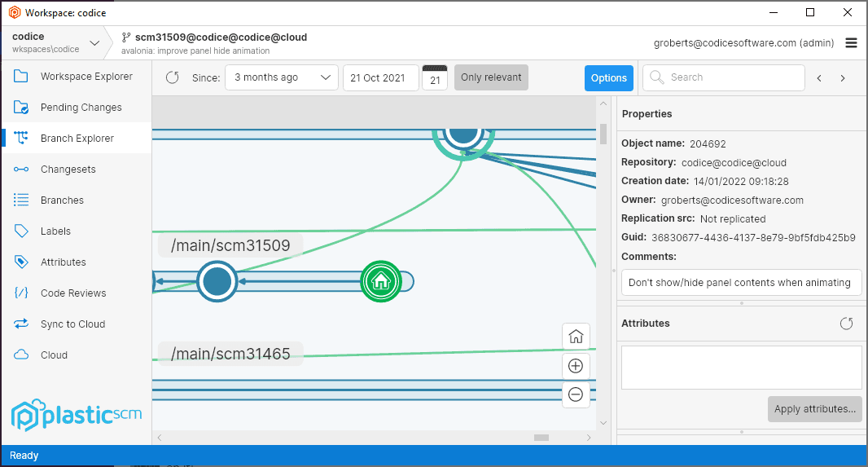Open the hamburger main menu

852,42
